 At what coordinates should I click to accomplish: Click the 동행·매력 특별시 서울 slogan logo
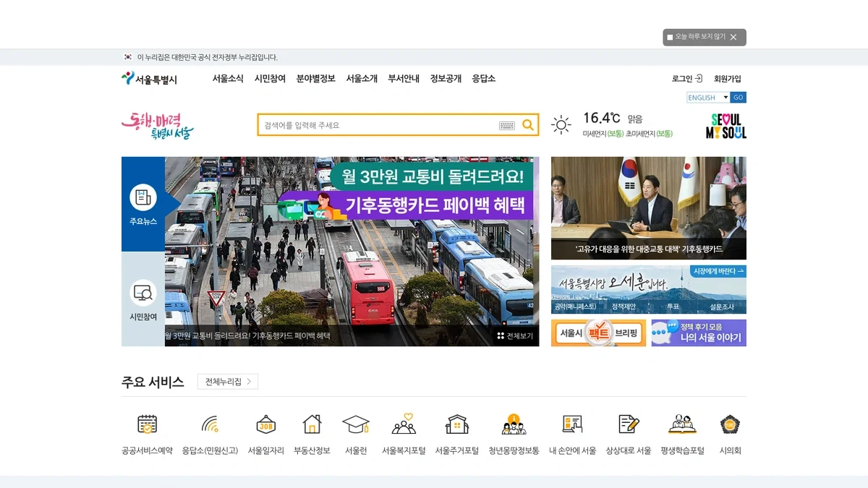coord(158,125)
